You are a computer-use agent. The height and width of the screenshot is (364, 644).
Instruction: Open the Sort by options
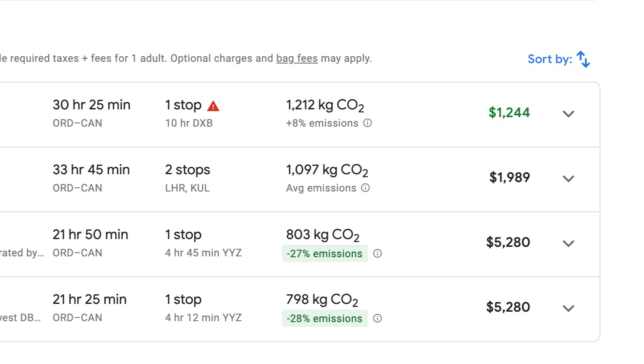pos(559,59)
